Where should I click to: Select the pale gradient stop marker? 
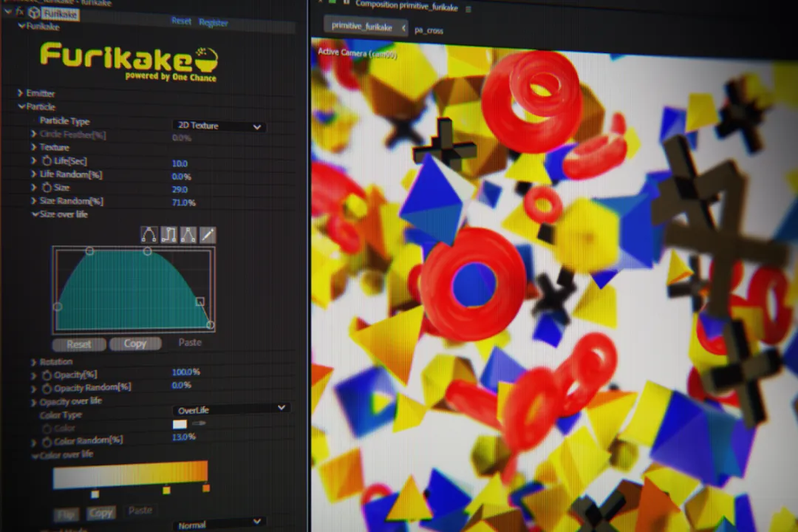tap(95, 494)
